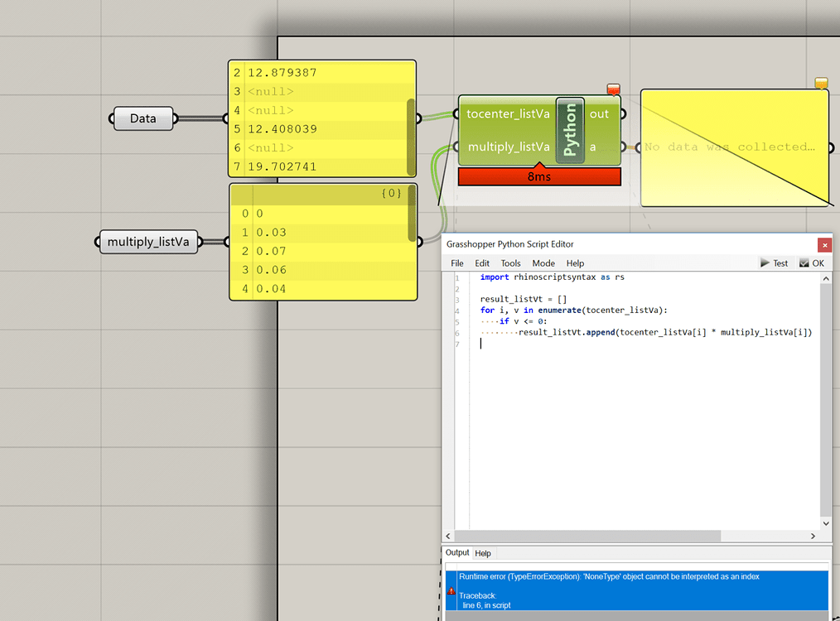Open the Edit menu in the Script Editor

click(482, 263)
